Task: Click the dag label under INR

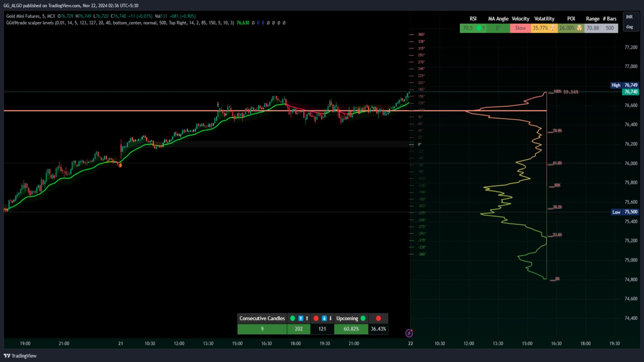Action: [x=629, y=27]
